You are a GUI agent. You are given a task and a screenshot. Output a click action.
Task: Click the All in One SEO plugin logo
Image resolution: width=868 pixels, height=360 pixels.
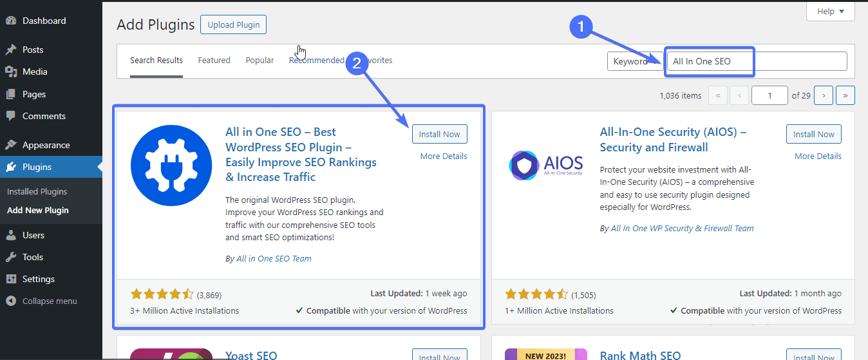[171, 167]
